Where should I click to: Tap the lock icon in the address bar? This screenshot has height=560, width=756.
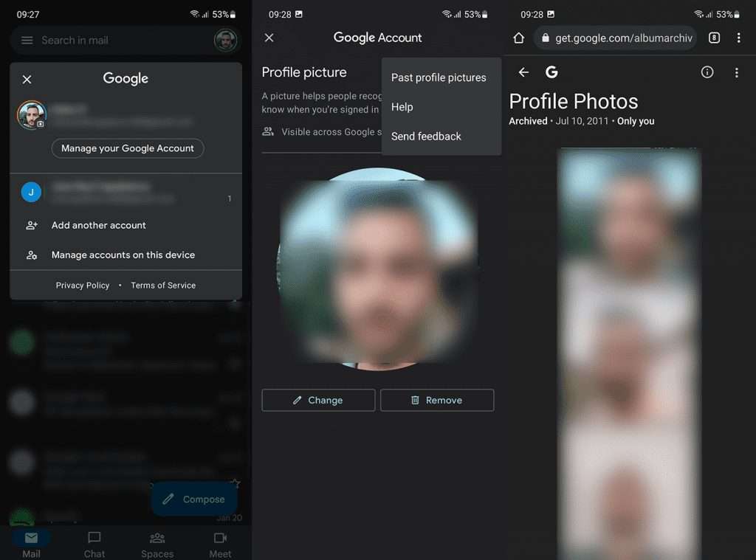[x=546, y=38]
